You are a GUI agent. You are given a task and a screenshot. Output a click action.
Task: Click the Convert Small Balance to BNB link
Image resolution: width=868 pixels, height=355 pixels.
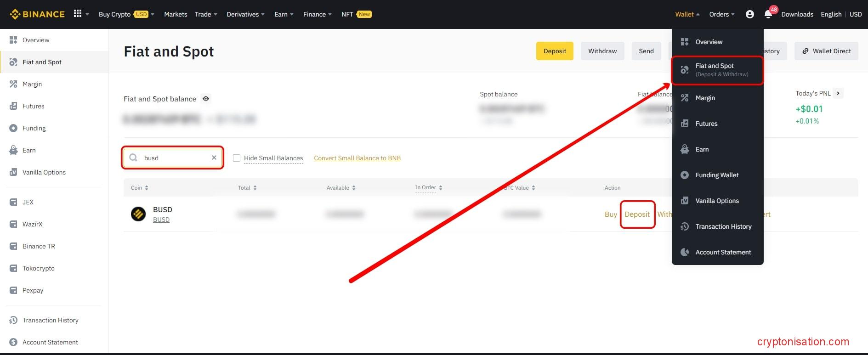pos(357,158)
